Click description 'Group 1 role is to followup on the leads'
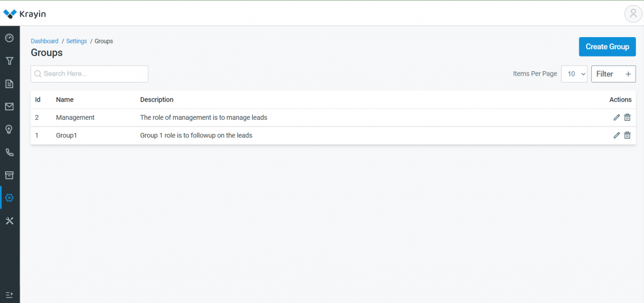 (x=196, y=135)
